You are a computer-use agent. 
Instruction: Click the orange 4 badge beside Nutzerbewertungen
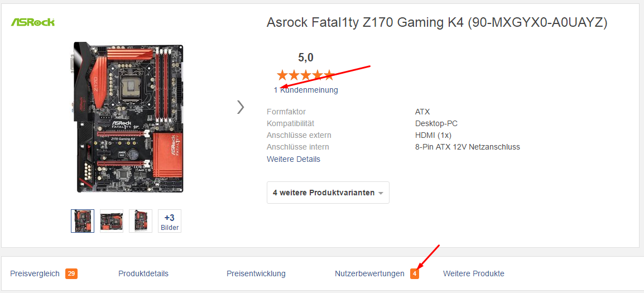[x=415, y=273]
